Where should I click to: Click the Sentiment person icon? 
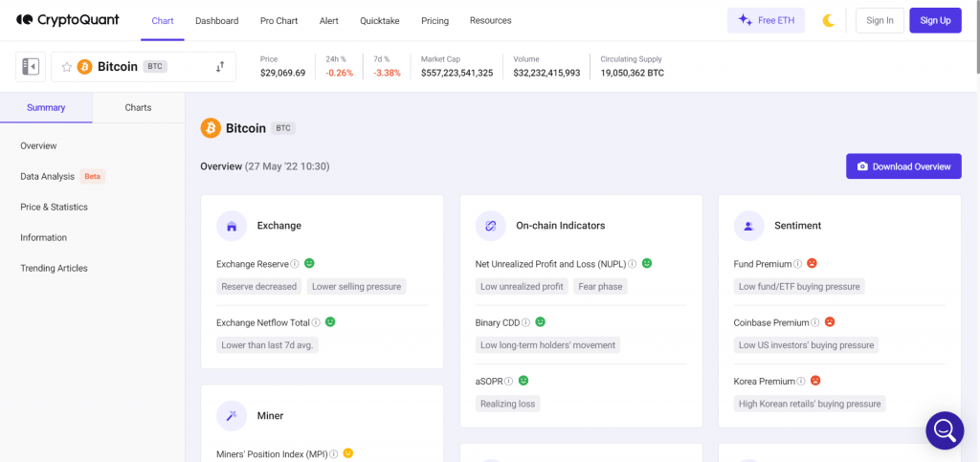748,226
